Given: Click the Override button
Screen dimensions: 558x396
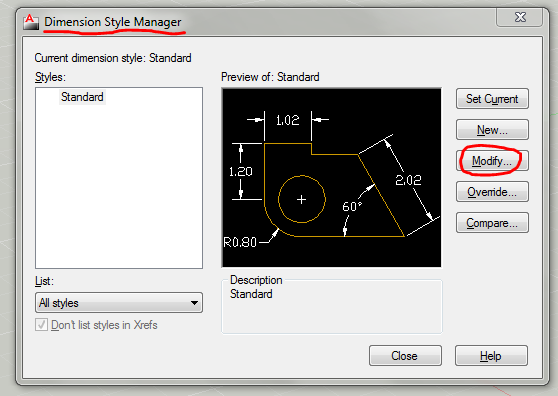Looking at the screenshot, I should point(492,192).
